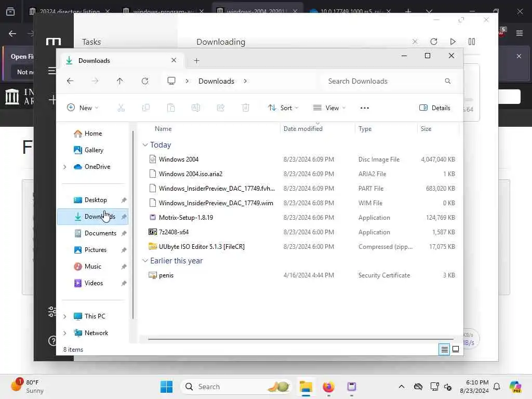Click the Motrix icon in the taskbar
Image resolution: width=532 pixels, height=399 pixels.
[x=352, y=387]
